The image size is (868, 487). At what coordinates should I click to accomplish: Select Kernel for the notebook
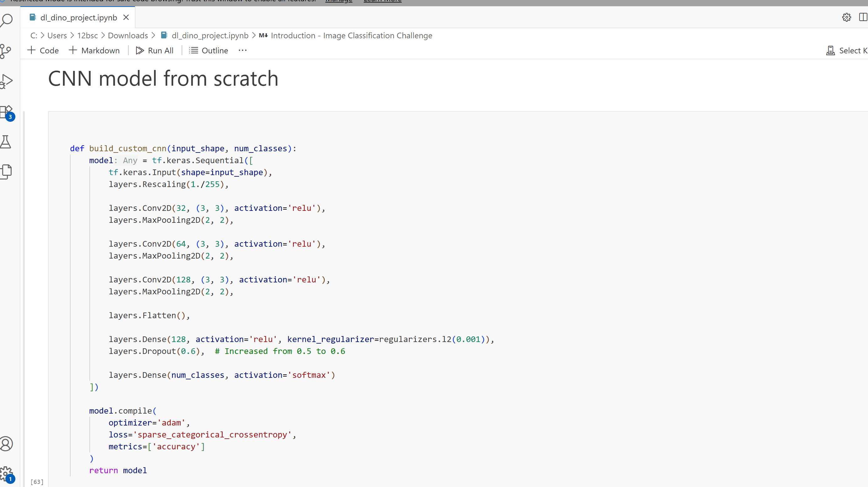pos(846,51)
